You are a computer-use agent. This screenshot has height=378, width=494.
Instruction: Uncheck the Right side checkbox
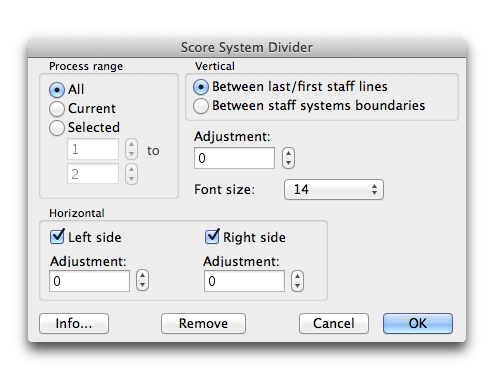pos(212,237)
